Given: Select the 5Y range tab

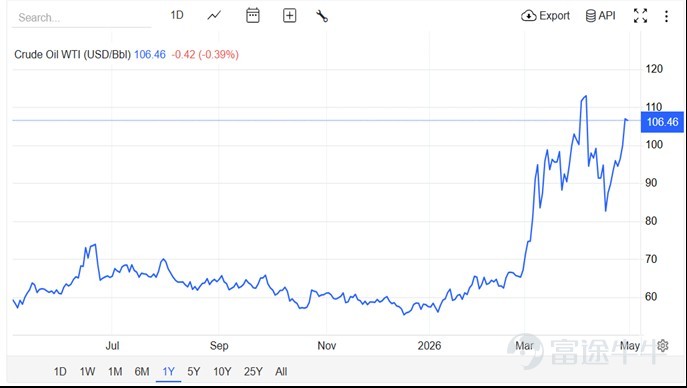Looking at the screenshot, I should (194, 372).
